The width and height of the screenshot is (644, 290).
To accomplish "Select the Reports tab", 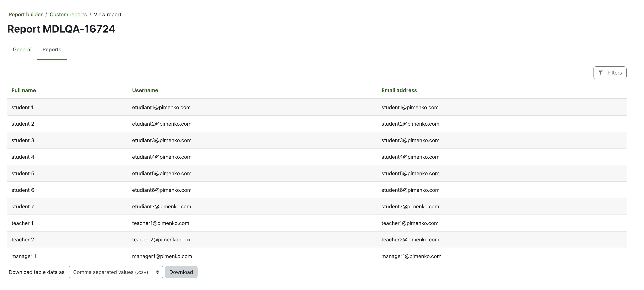I will coord(52,50).
